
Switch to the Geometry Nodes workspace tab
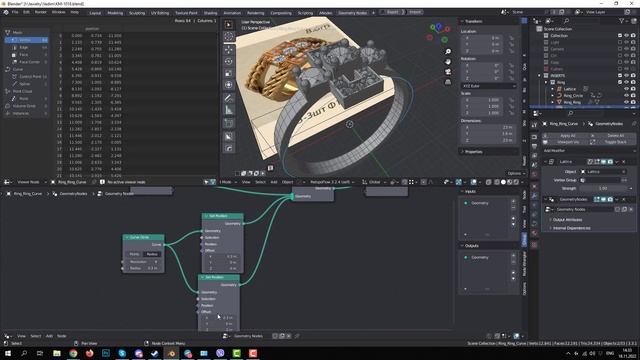pos(353,13)
